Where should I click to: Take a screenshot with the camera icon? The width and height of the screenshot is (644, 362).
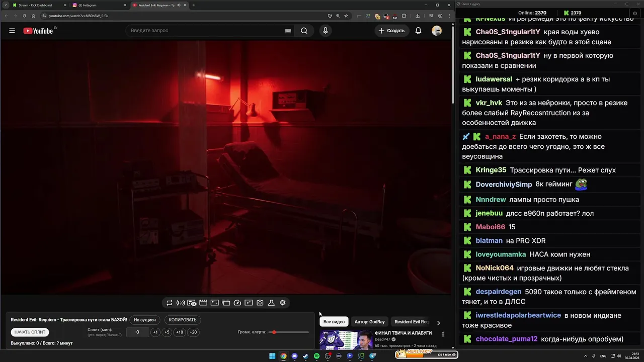click(260, 303)
